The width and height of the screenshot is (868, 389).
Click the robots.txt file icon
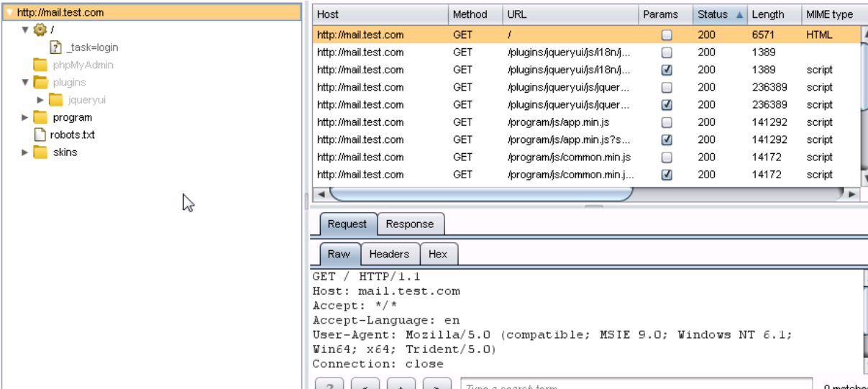click(x=40, y=134)
